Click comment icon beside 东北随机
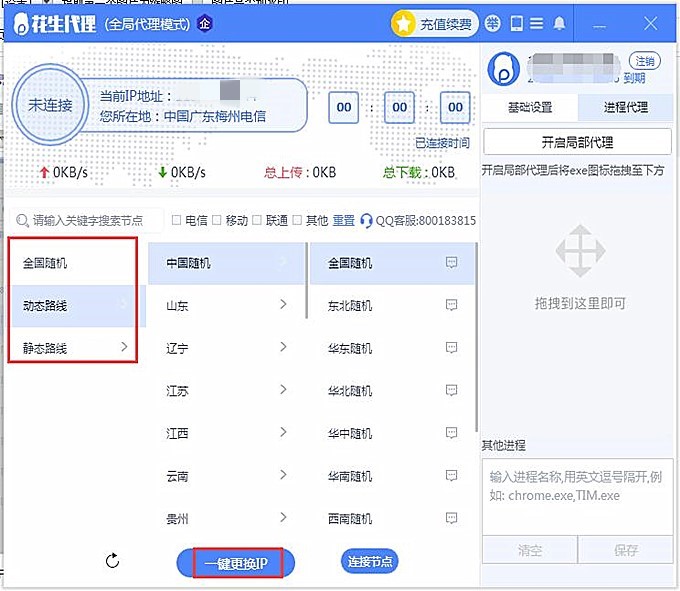The width and height of the screenshot is (680, 591). tap(451, 305)
